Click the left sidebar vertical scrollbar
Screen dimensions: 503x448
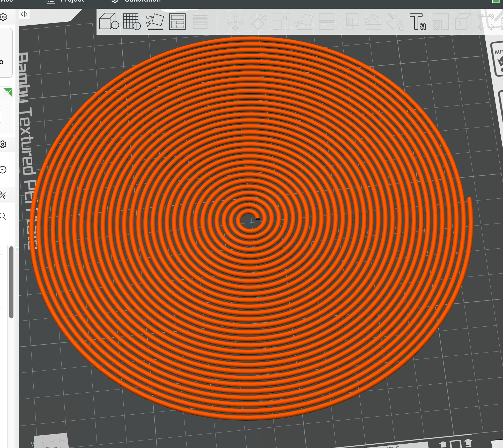(x=11, y=282)
